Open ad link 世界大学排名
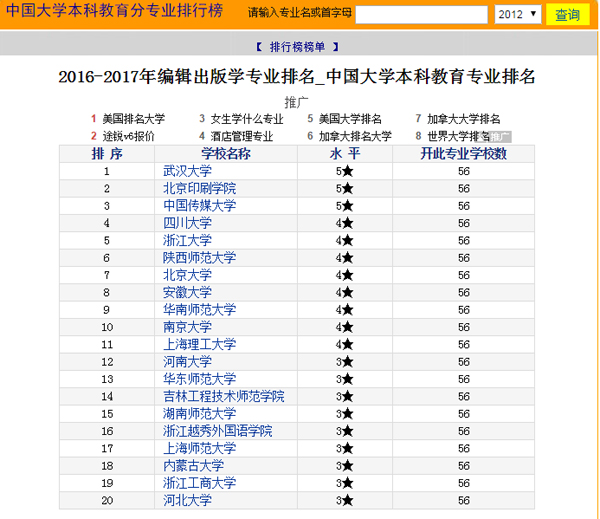600x519 pixels. click(x=457, y=136)
